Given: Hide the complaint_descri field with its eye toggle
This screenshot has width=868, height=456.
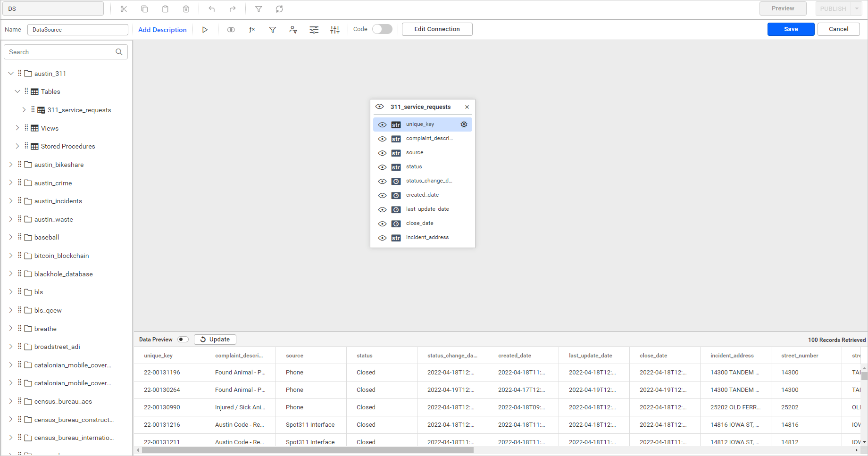Looking at the screenshot, I should point(383,139).
